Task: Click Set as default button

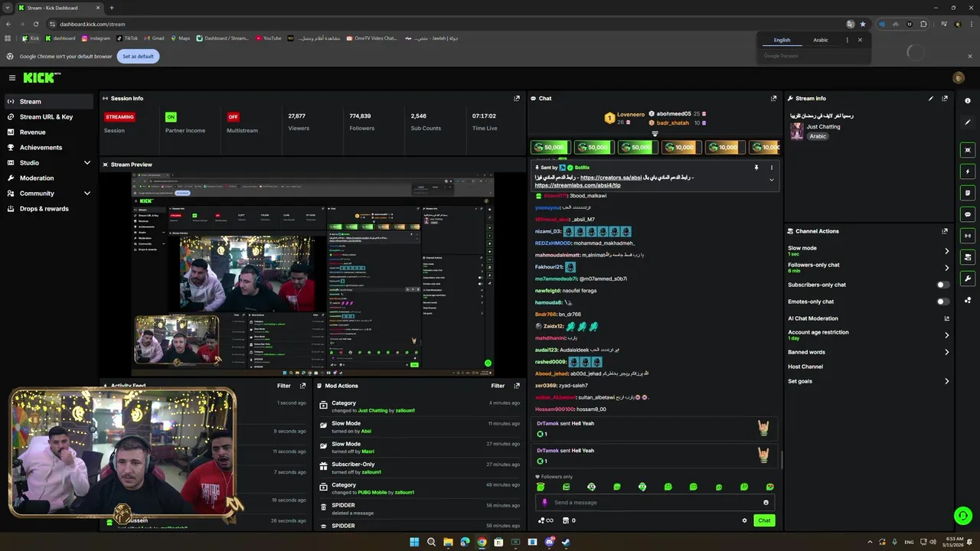Action: [139, 56]
